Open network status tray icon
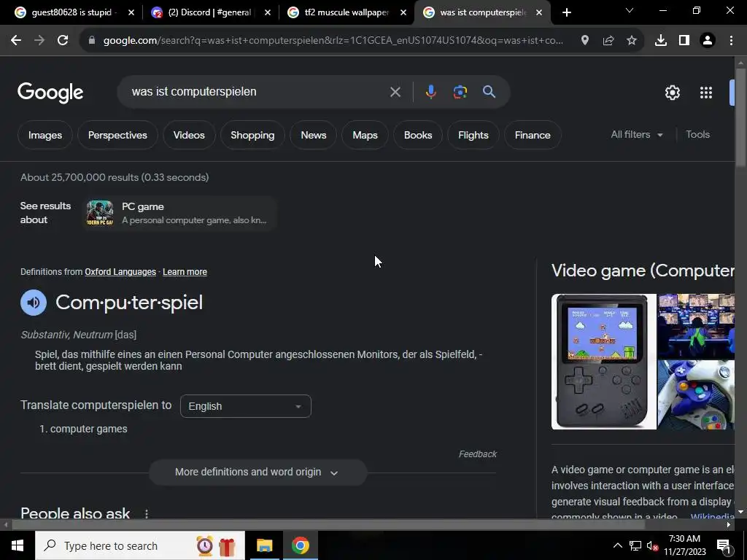Screen dimensions: 747x560 (x=635, y=545)
